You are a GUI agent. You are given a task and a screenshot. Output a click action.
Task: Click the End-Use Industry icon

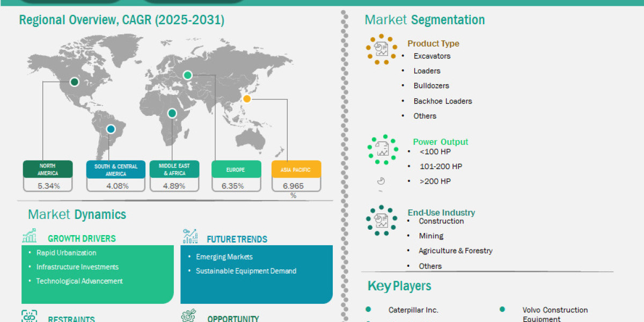point(382,220)
